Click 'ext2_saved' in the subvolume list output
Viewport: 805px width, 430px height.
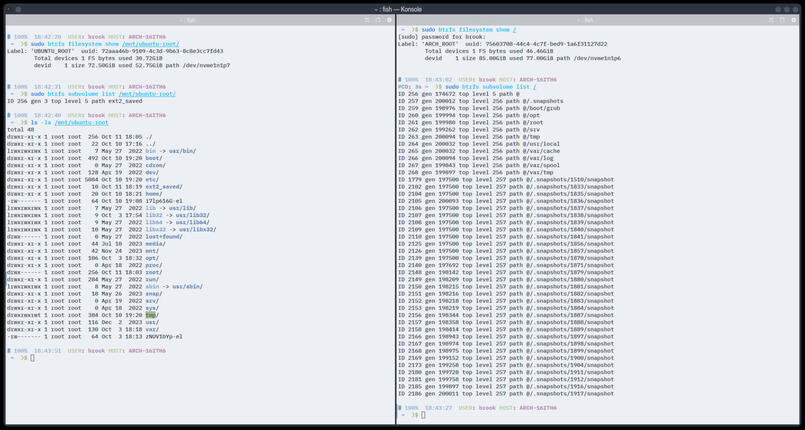125,101
